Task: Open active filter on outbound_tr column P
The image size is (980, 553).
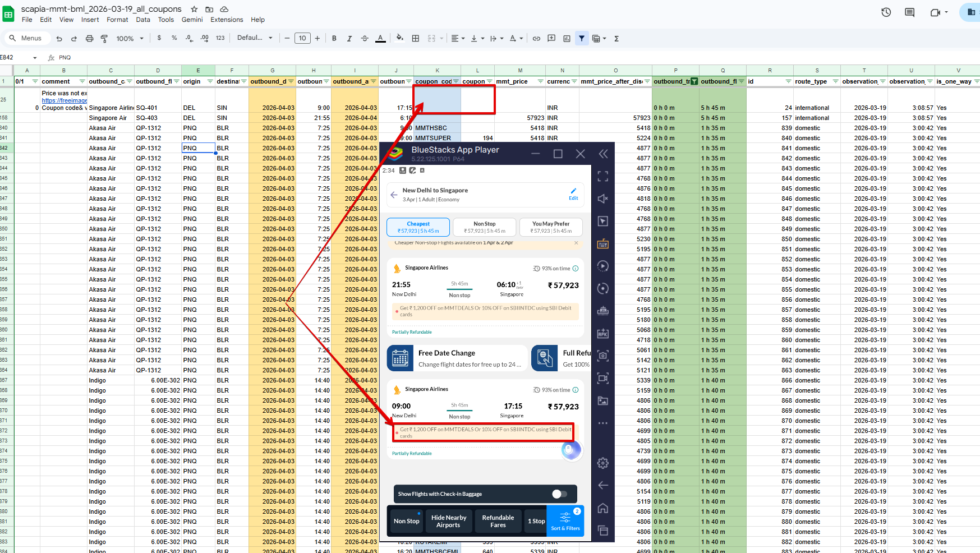Action: pyautogui.click(x=694, y=81)
